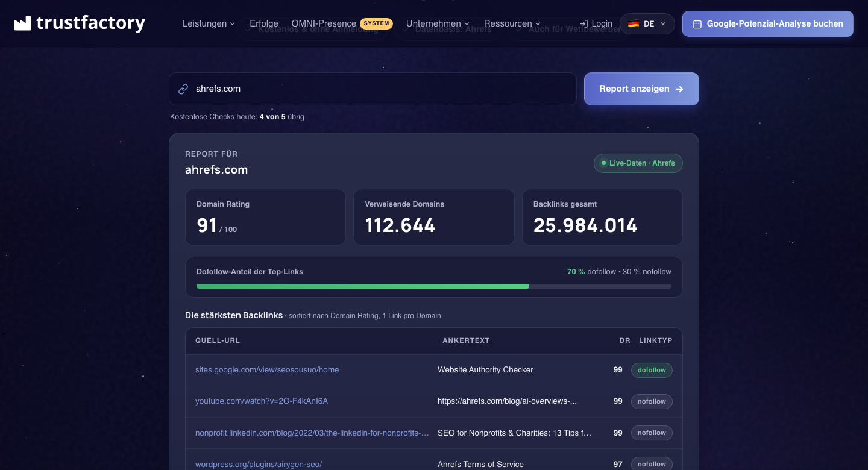Click the ANKERTEXT column header
Screen dimensions: 868x470
coord(466,340)
